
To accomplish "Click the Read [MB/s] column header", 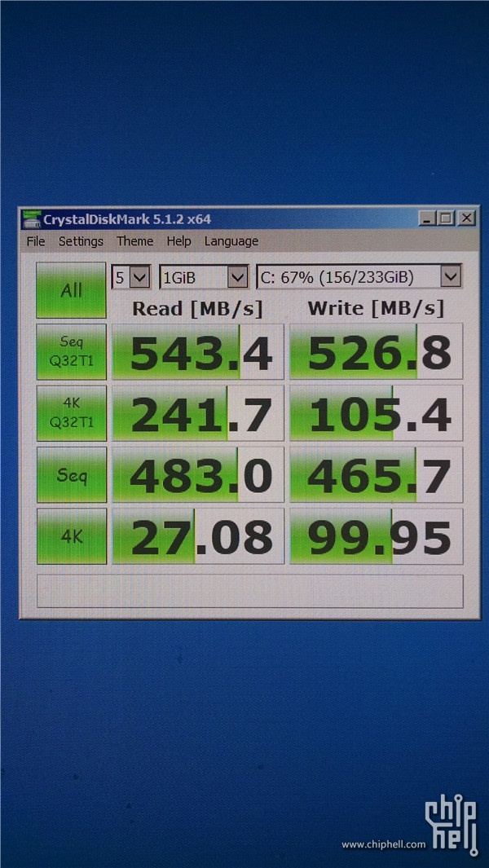I will 197,308.
